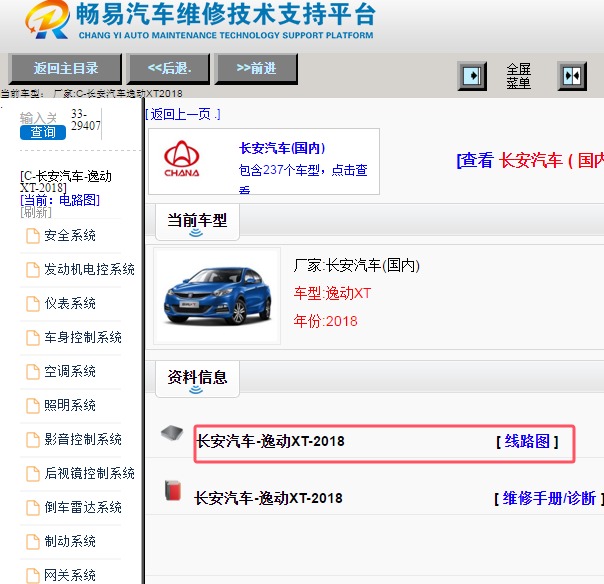Open 发动机电控系统 in the sidebar
The height and width of the screenshot is (584, 604).
[x=89, y=269]
